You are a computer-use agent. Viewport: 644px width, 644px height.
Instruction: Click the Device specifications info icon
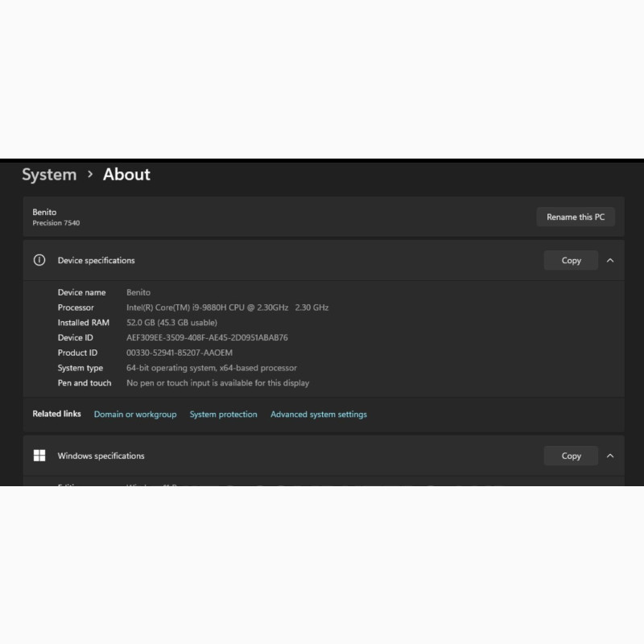coord(39,260)
